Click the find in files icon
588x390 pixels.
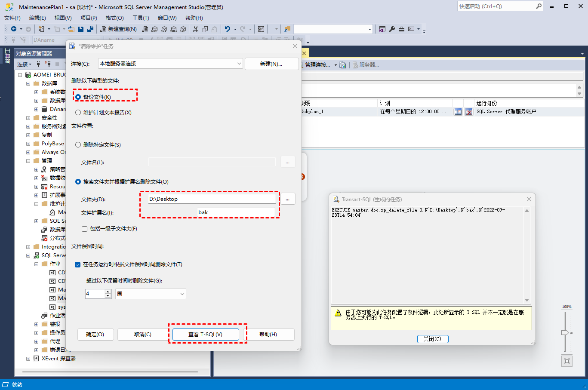[287, 29]
